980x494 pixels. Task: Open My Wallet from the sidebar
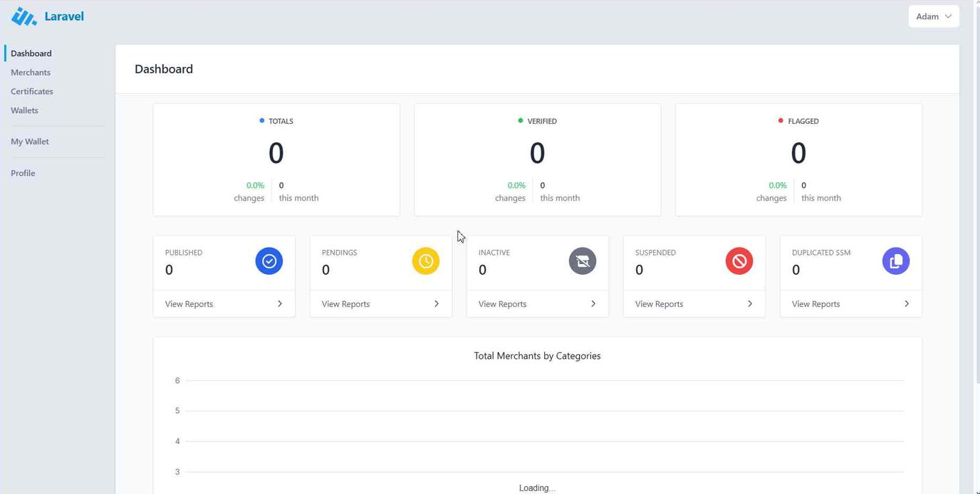30,142
